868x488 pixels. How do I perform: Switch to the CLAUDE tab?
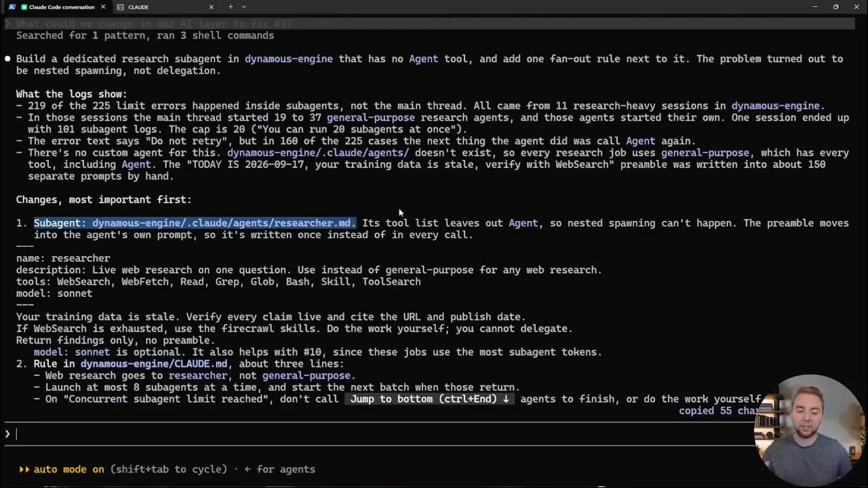(166, 7)
